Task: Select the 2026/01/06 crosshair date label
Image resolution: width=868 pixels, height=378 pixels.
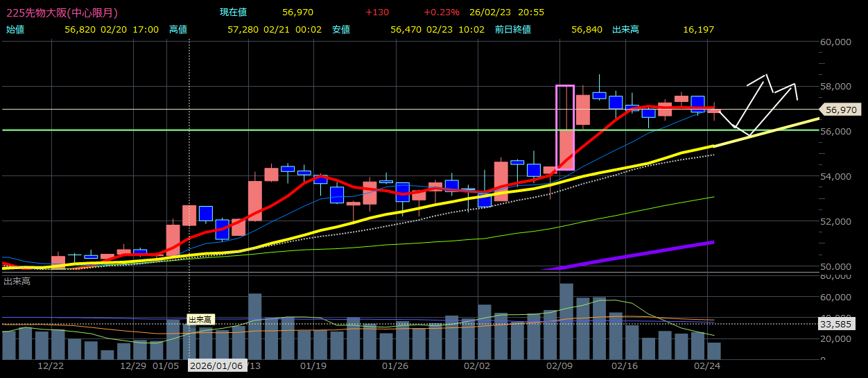Action: click(x=218, y=366)
